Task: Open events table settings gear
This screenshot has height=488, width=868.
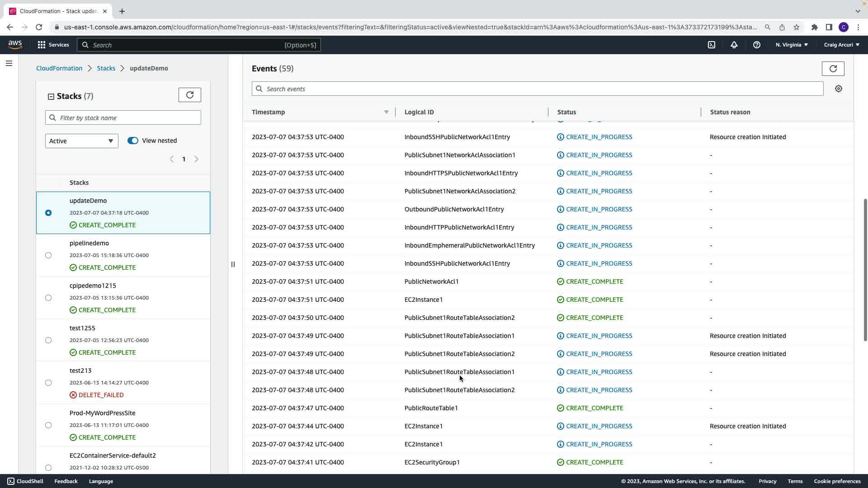Action: [x=839, y=89]
